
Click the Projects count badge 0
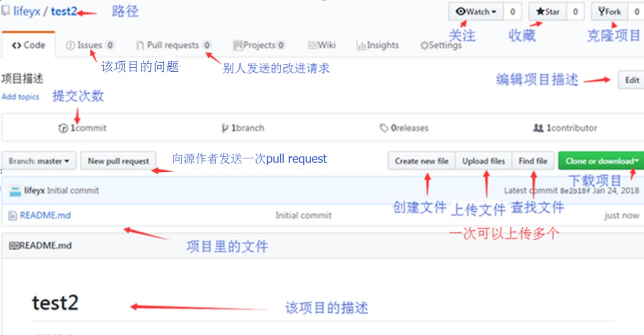(x=281, y=45)
